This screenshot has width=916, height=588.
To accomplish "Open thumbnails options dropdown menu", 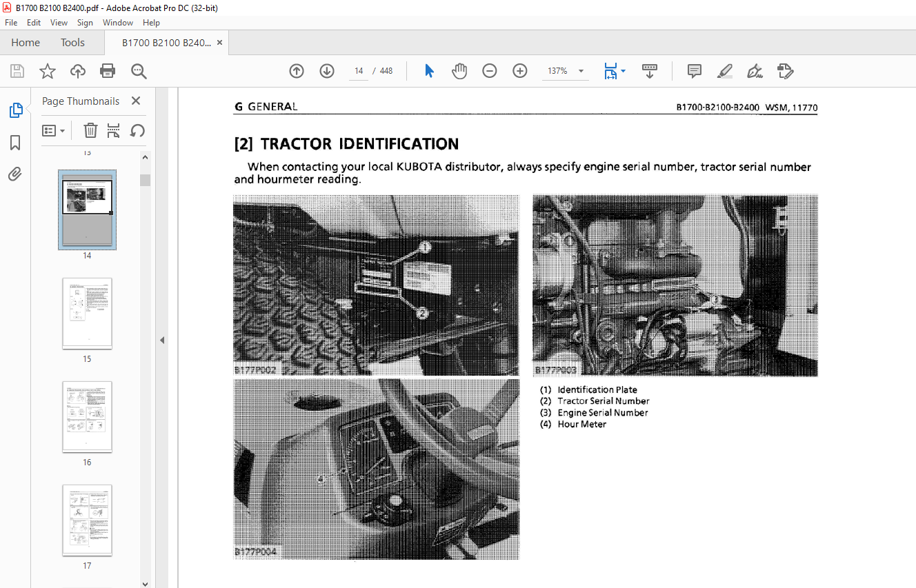I will tap(53, 130).
